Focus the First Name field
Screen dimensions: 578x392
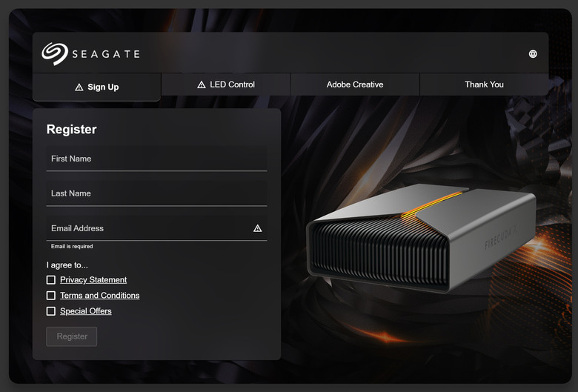[x=156, y=159]
